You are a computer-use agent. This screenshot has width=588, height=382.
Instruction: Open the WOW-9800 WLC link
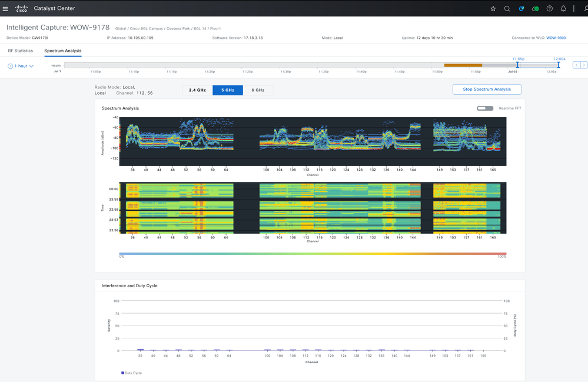pyautogui.click(x=556, y=38)
